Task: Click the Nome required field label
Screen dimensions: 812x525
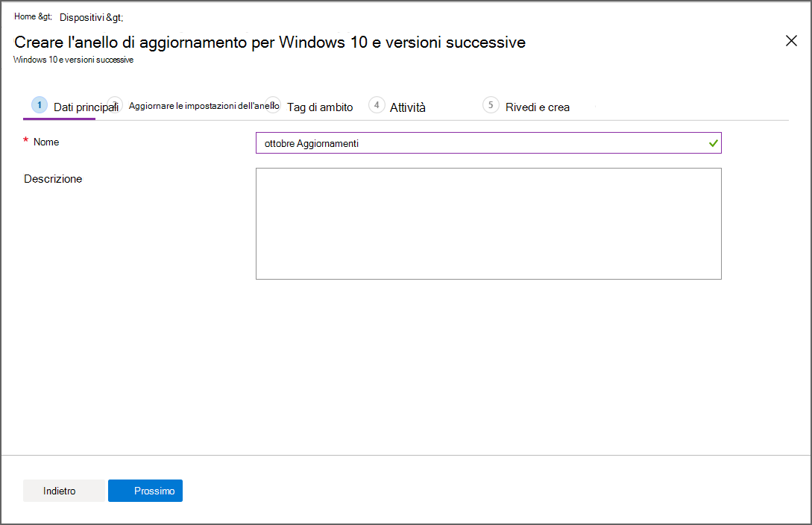Action: (x=46, y=142)
